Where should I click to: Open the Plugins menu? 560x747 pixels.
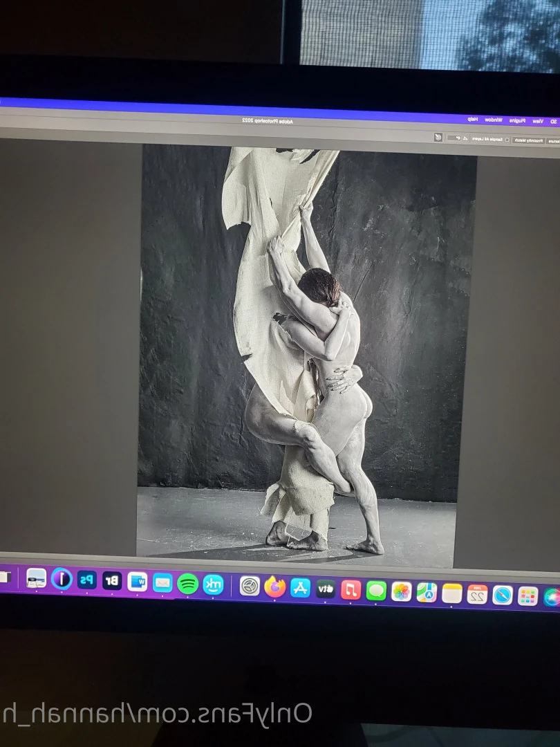518,120
